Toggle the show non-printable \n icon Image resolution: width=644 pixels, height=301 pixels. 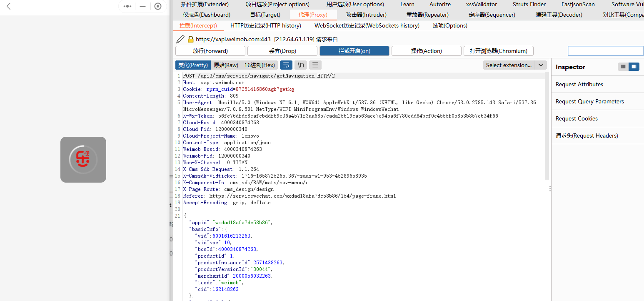301,65
